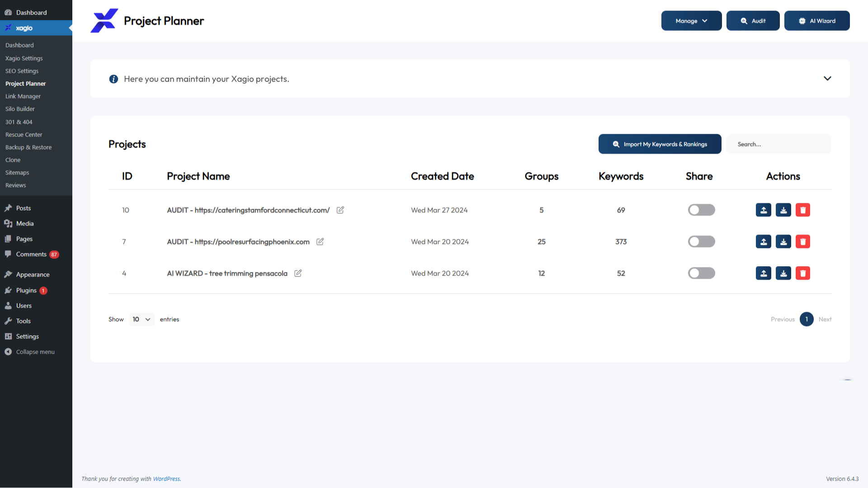Open the Manage dropdown

point(691,20)
